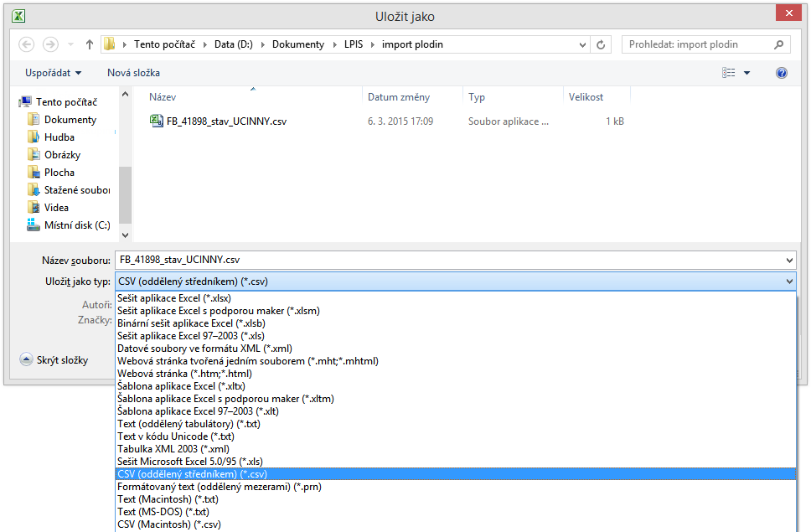The image size is (811, 532).
Task: Hide folders with 'Skrýt složky'
Action: coord(54,360)
